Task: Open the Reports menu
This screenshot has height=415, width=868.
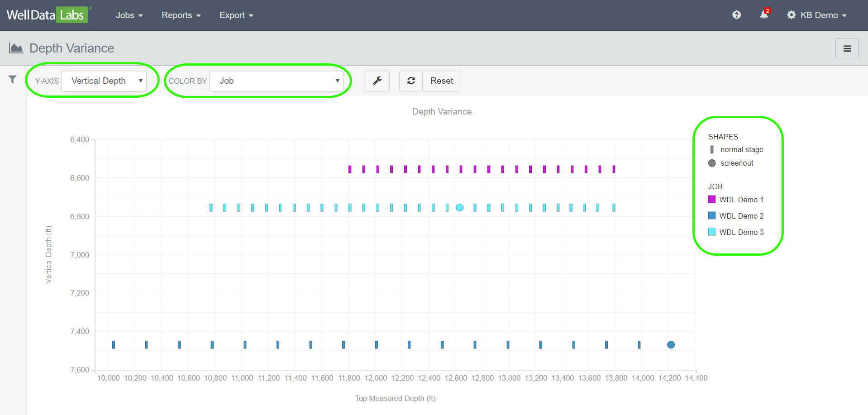Action: tap(181, 15)
